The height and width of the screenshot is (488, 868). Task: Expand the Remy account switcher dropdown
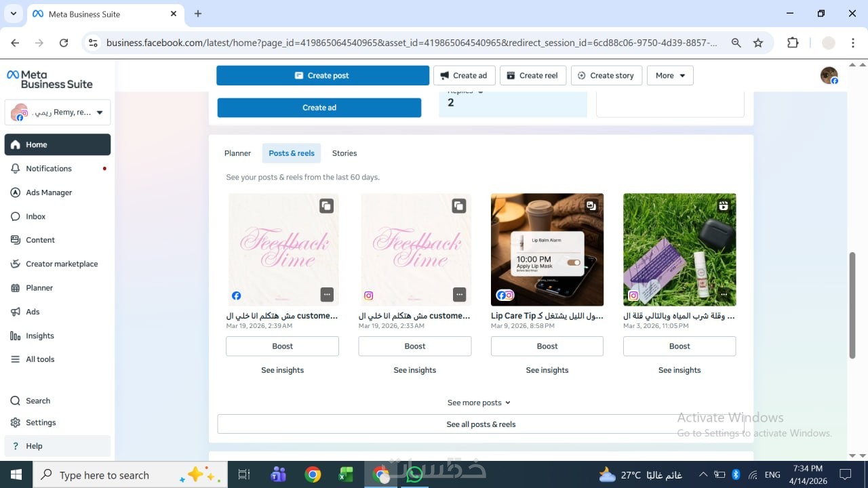pyautogui.click(x=58, y=113)
